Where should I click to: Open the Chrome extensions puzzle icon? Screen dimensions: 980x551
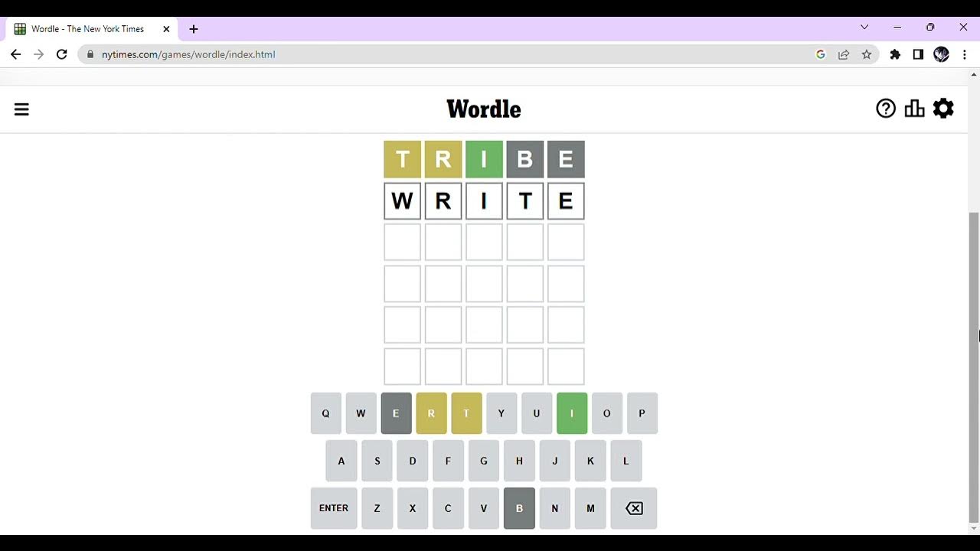pos(895,54)
